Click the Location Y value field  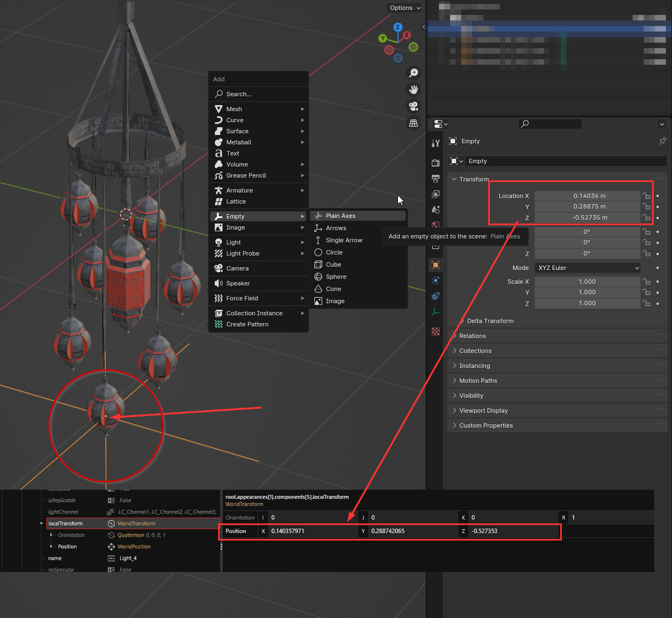587,206
